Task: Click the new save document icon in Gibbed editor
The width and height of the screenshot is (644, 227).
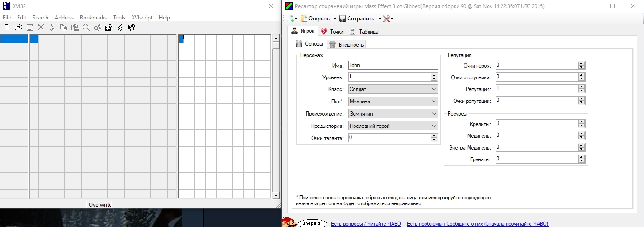Action: tap(290, 19)
